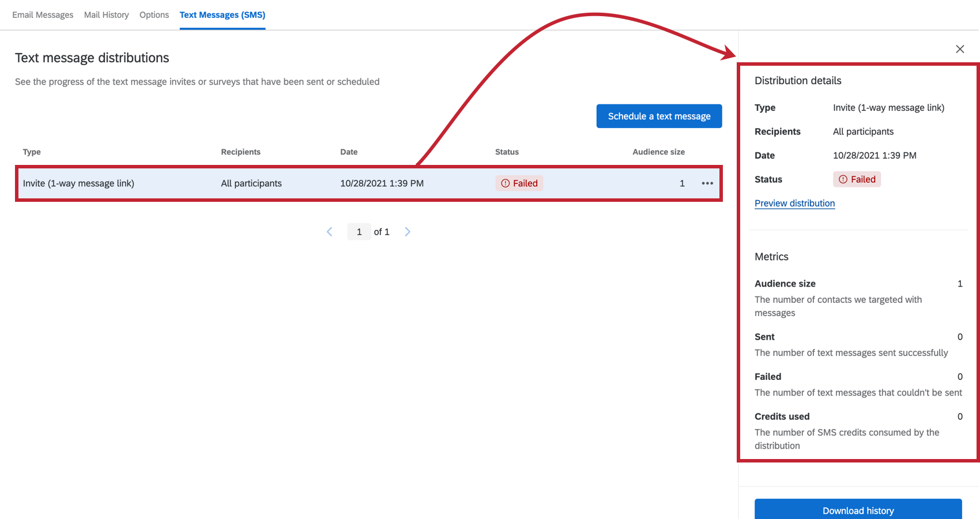980x519 pixels.
Task: Click the warning icon in the row's Failed badge
Action: (504, 183)
